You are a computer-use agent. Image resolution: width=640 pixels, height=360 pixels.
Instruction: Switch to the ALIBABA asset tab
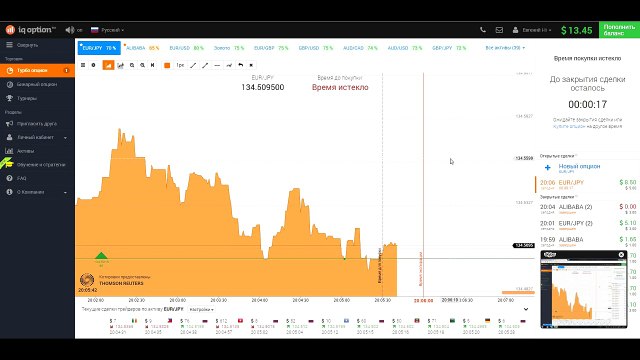142,48
